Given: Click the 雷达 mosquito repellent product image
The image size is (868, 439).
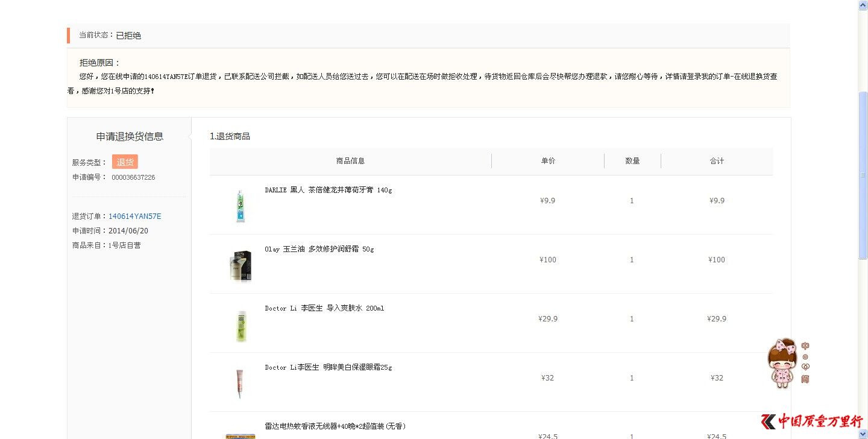Looking at the screenshot, I should click(240, 435).
